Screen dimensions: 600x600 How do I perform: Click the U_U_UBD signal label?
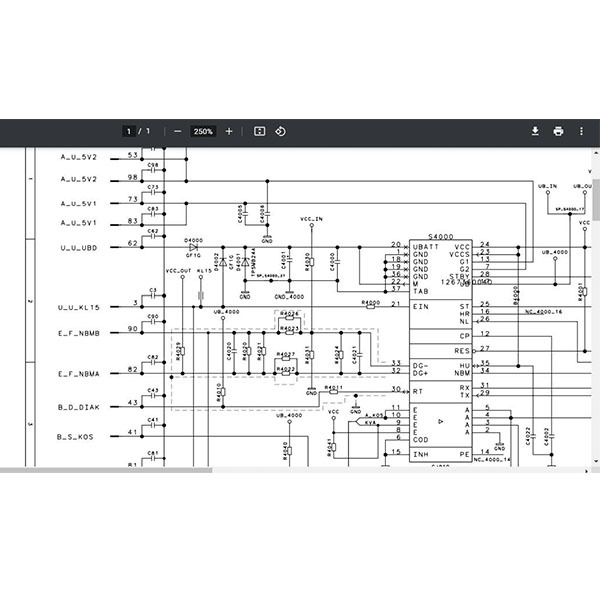click(79, 248)
